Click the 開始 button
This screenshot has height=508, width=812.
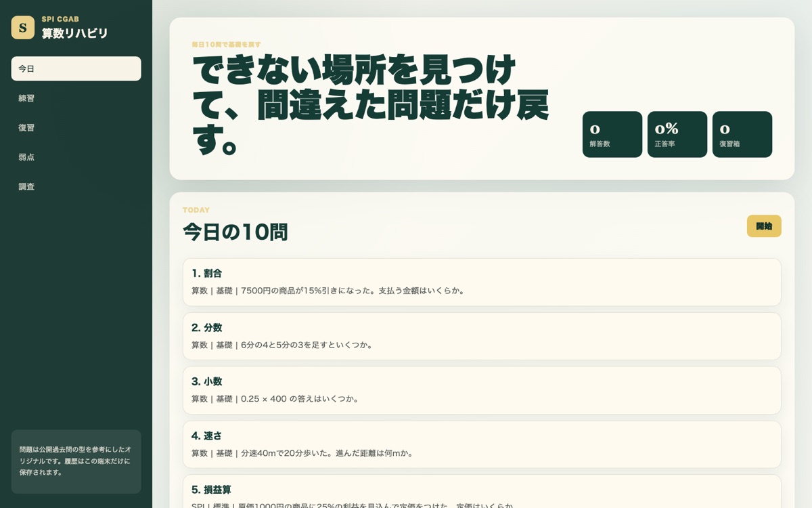pos(764,226)
